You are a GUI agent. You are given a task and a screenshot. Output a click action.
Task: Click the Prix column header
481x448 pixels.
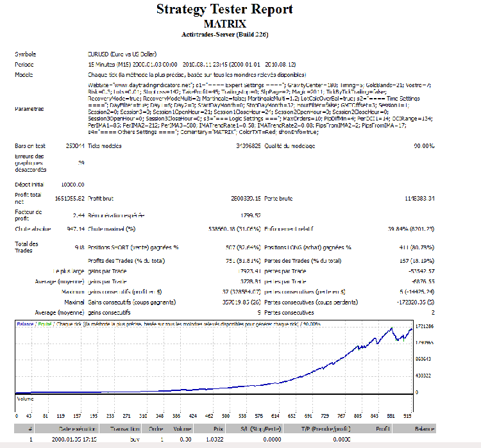210,429
